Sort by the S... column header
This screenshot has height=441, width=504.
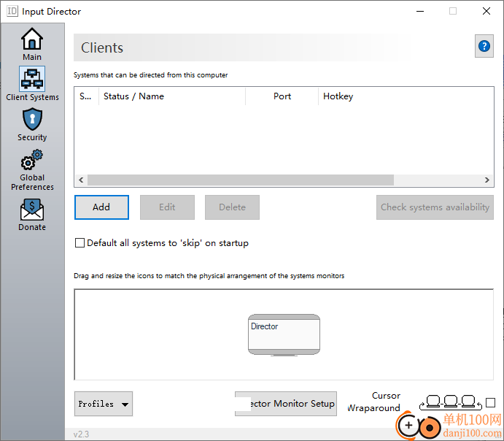point(87,96)
